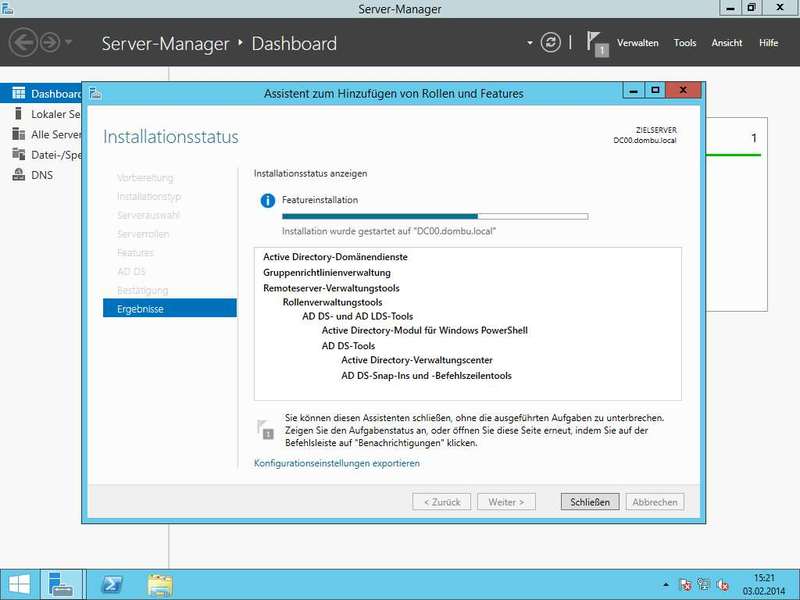This screenshot has height=600, width=800.
Task: Click AD DS-Snap-Ins und -Befehlszeilentools entry
Action: click(426, 376)
